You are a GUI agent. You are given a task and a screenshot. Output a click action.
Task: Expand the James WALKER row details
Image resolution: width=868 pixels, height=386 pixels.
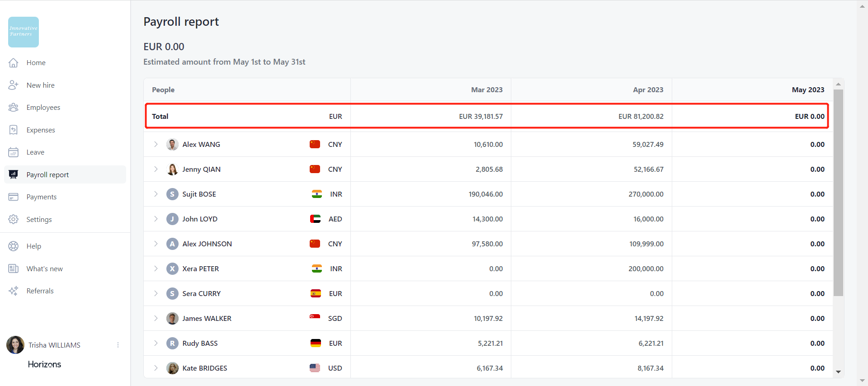[x=156, y=319]
